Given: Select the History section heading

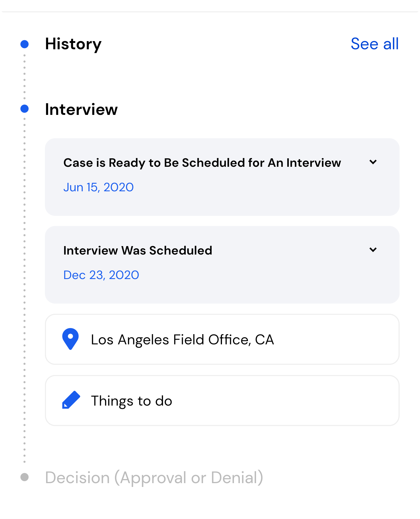Looking at the screenshot, I should (x=73, y=44).
